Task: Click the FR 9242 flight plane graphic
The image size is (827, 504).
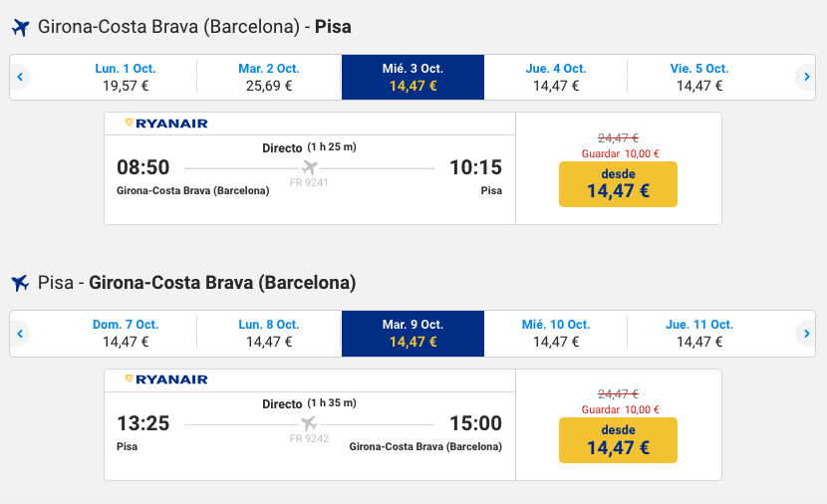Action: (309, 423)
